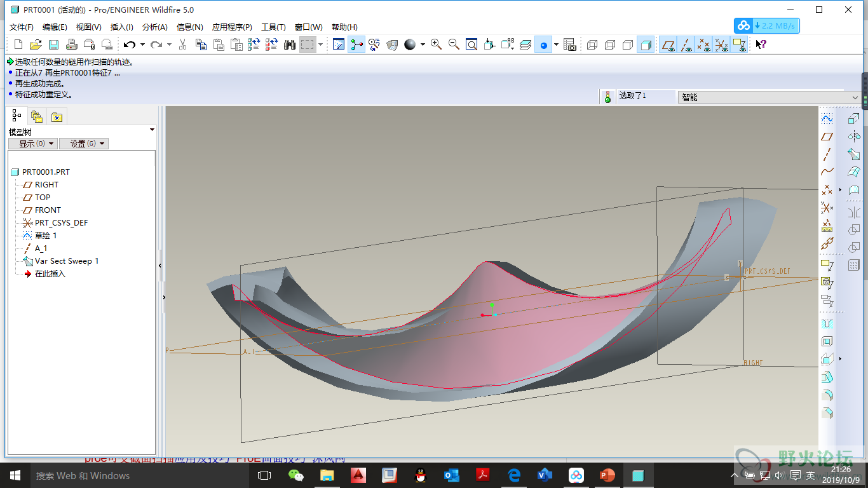Image resolution: width=868 pixels, height=488 pixels.
Task: Expand the 模型树 panel menu arrow
Action: (x=152, y=130)
